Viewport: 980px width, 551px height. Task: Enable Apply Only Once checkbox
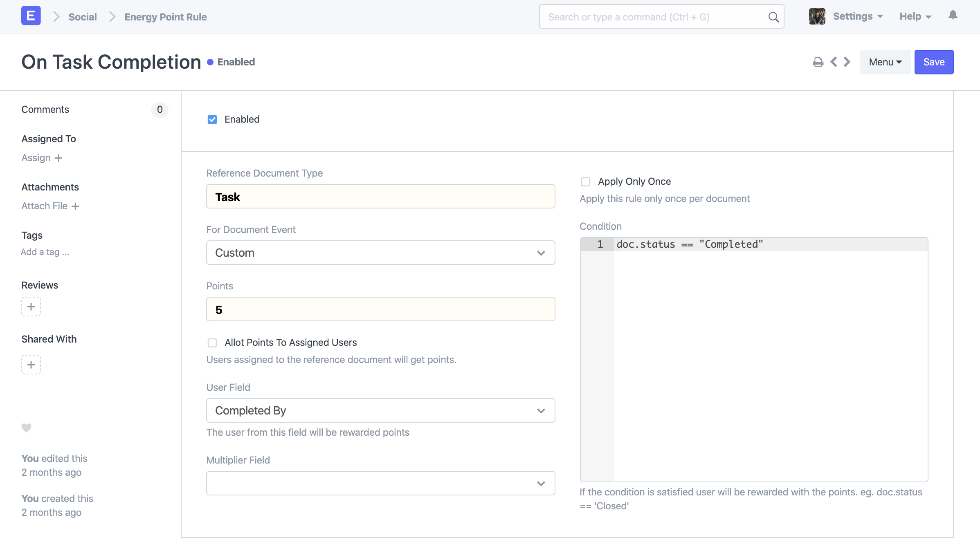pyautogui.click(x=586, y=181)
